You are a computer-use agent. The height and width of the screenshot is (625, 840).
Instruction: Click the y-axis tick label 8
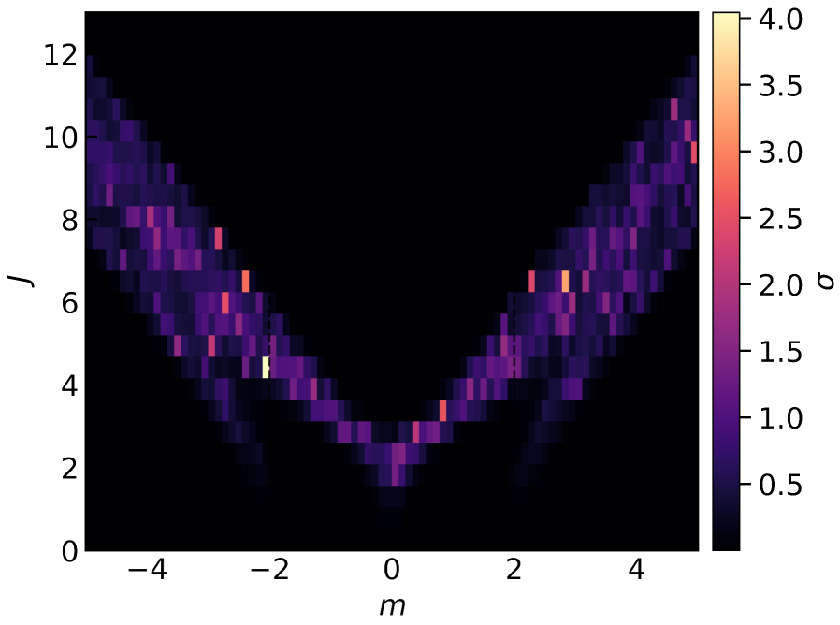(x=67, y=220)
